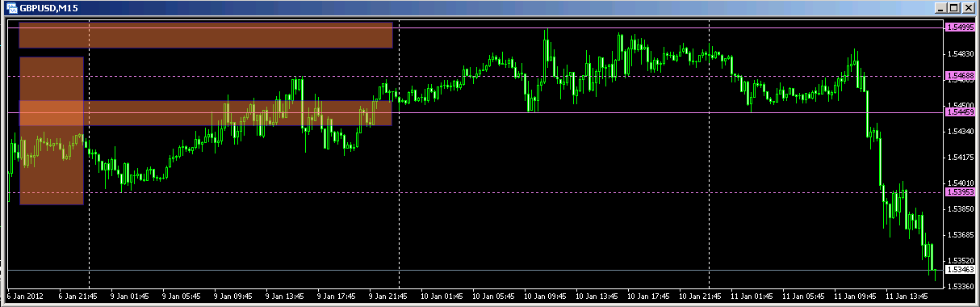Click the 1.53360 price scale value
980x307 pixels.
coord(960,287)
